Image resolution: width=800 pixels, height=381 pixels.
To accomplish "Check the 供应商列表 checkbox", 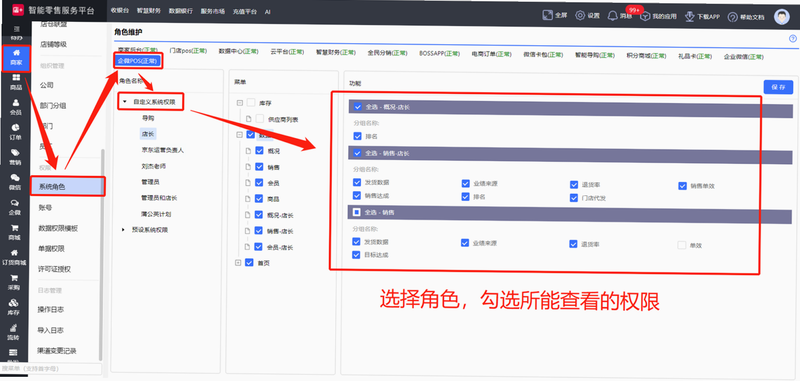I will pyautogui.click(x=259, y=119).
